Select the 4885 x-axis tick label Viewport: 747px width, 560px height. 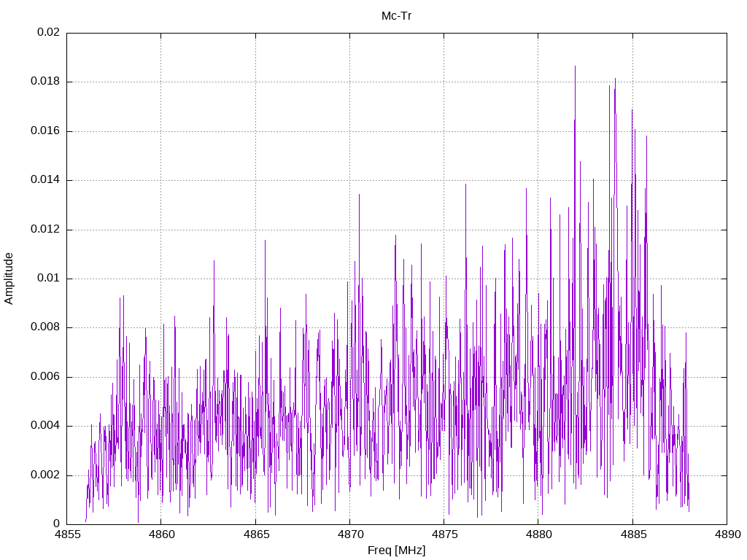coord(632,534)
